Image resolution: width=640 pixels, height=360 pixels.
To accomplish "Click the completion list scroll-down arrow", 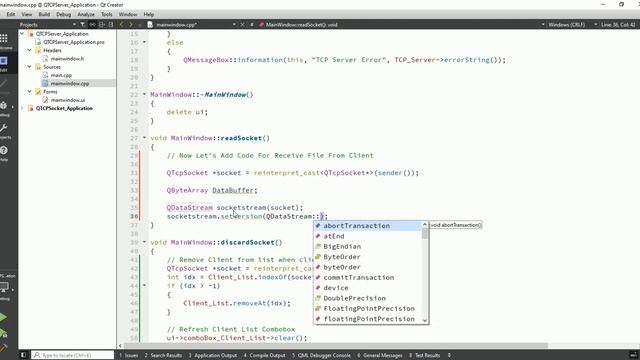I will (x=425, y=321).
